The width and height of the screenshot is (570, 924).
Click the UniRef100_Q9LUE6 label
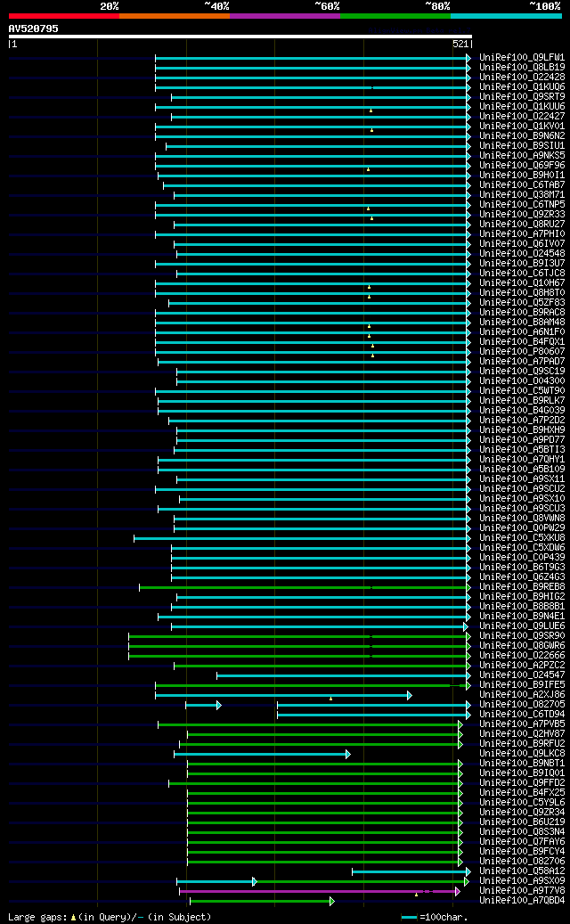(522, 626)
